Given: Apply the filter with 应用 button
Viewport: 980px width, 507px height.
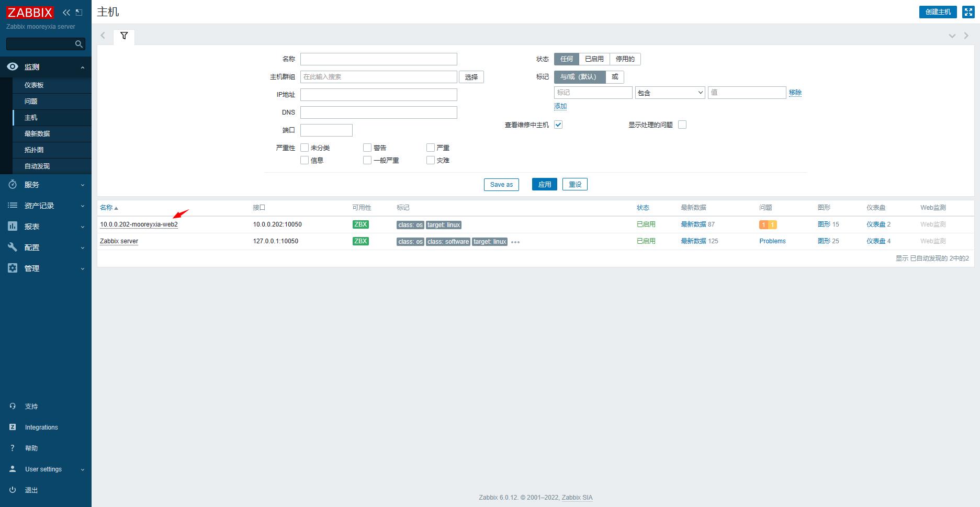Looking at the screenshot, I should (545, 184).
